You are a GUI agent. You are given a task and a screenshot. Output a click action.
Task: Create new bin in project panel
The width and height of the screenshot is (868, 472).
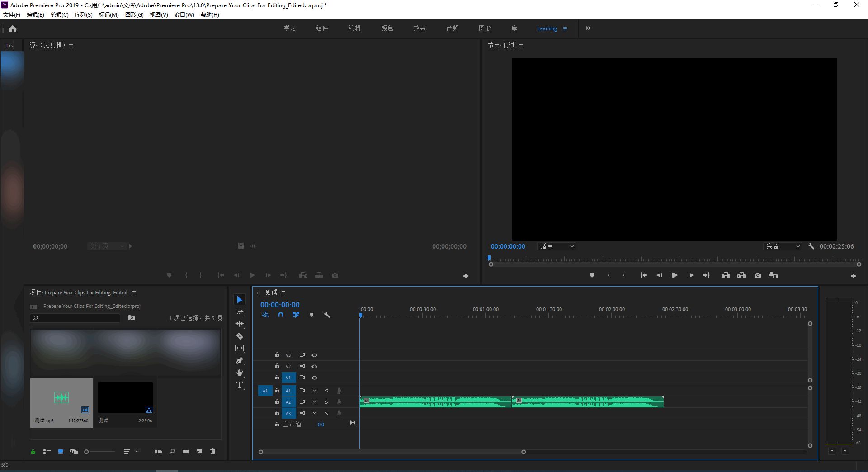pyautogui.click(x=185, y=451)
